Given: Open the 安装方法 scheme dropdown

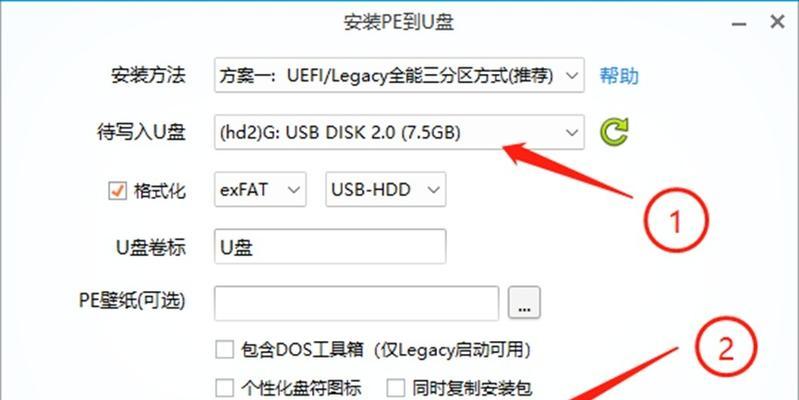Looking at the screenshot, I should pos(399,75).
